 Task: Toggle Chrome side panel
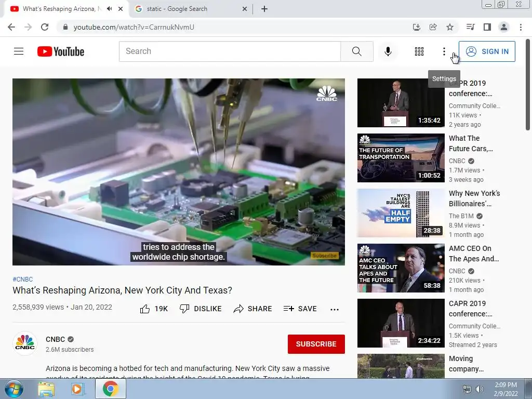tap(487, 27)
